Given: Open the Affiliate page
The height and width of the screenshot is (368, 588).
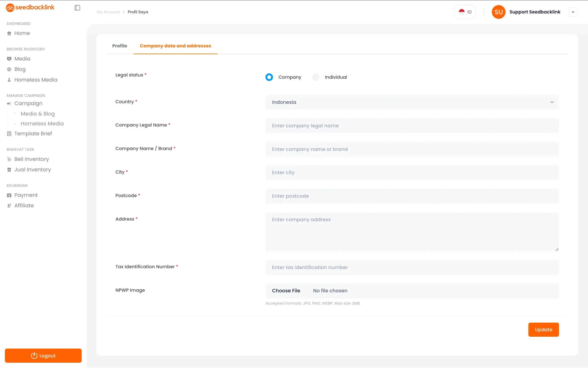Looking at the screenshot, I should pyautogui.click(x=24, y=205).
